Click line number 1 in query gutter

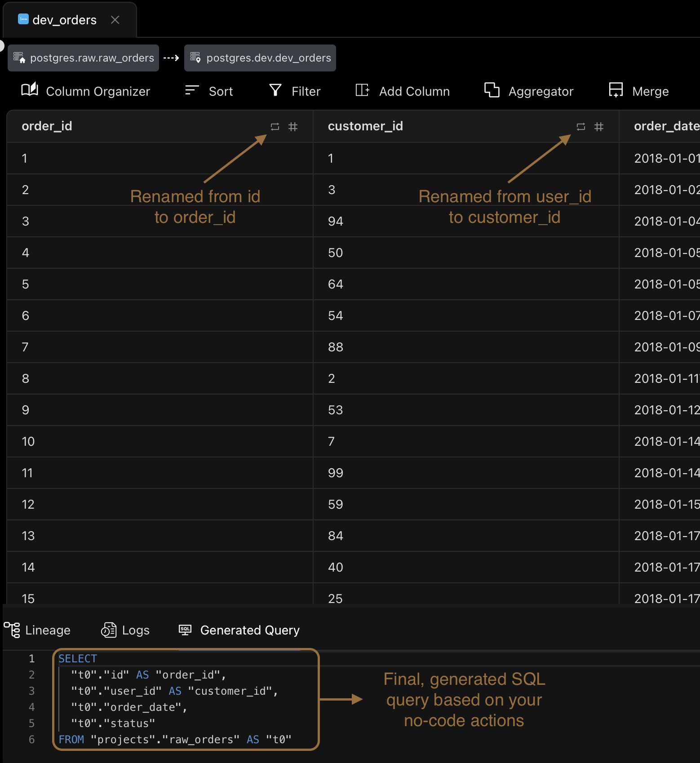coord(31,659)
